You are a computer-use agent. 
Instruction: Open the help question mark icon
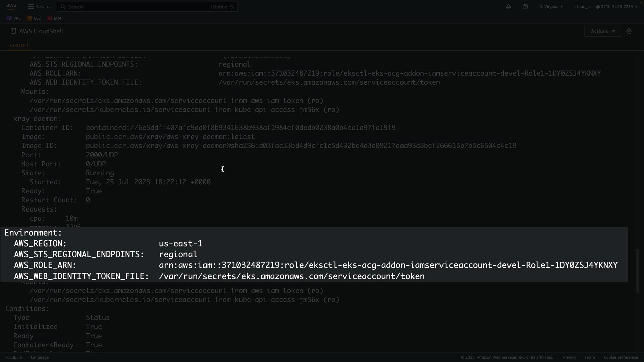(525, 7)
